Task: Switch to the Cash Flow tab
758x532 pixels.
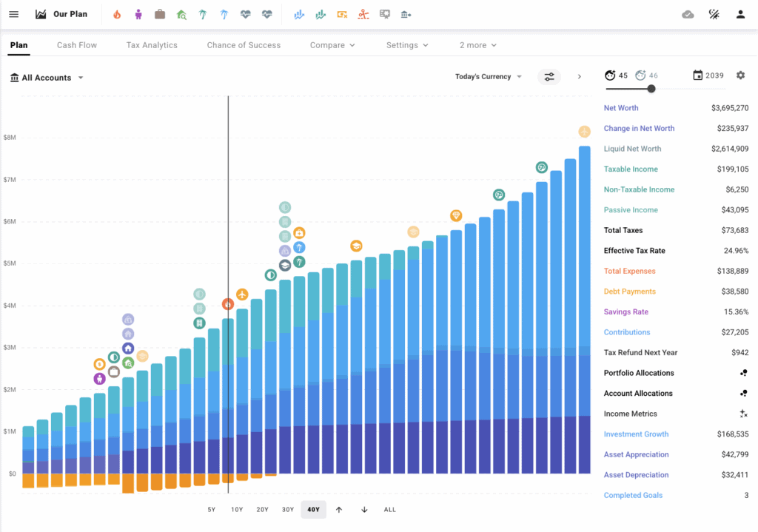Action: [77, 45]
